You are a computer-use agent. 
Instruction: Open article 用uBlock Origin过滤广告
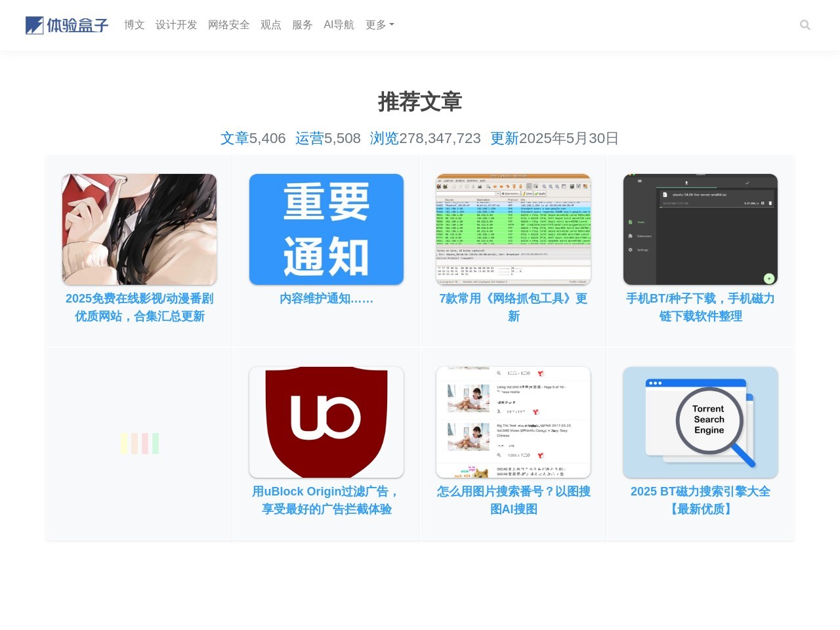pos(326,500)
